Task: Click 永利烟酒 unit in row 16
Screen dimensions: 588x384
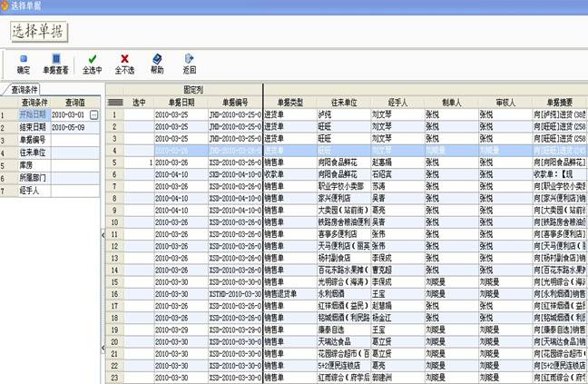Action: (x=331, y=294)
